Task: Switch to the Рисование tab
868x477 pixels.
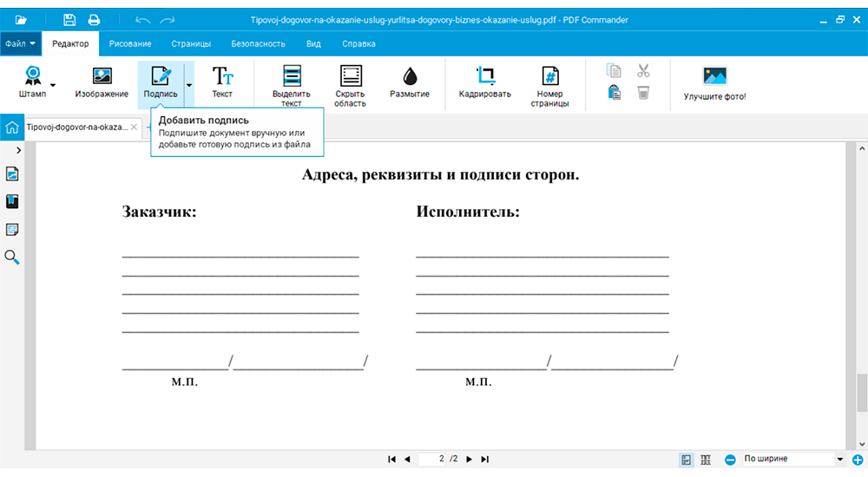Action: [x=130, y=43]
